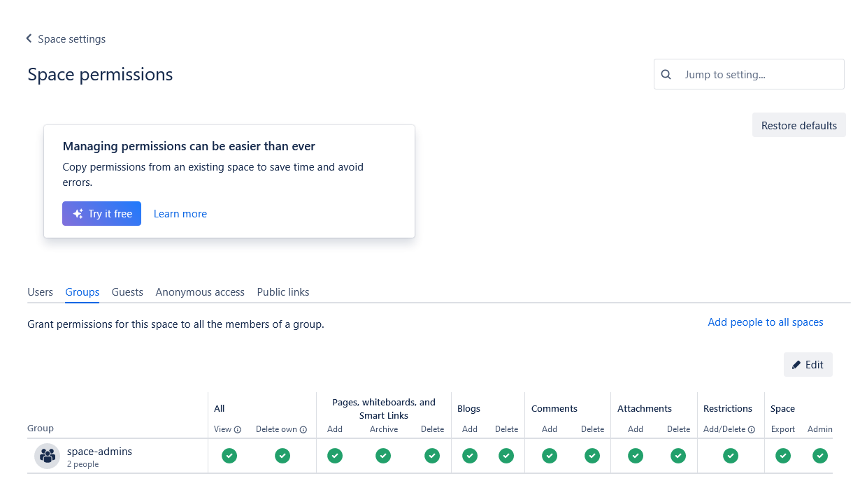Click the info icon next to View
The width and height of the screenshot is (860, 504).
point(238,430)
